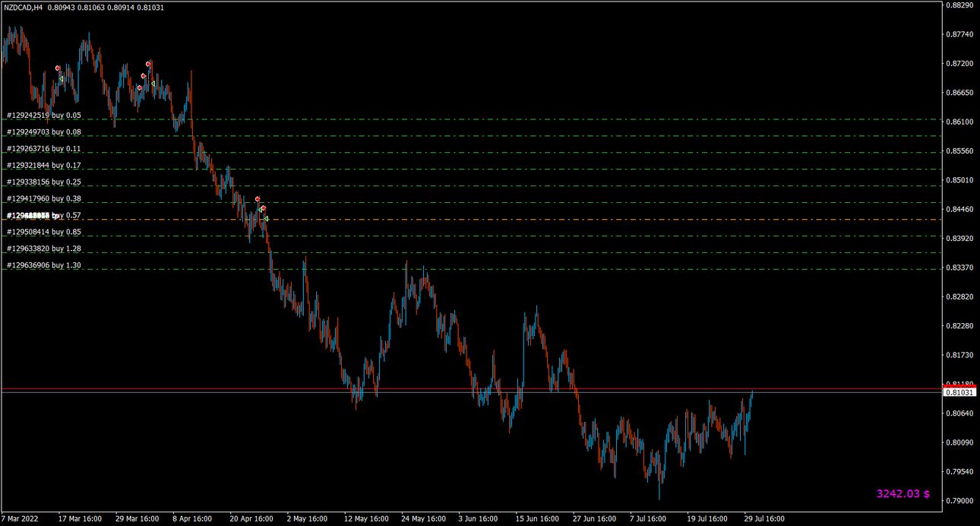This screenshot has width=980, height=526.
Task: Select order #129636906 buy 1.30 label
Action: click(x=44, y=265)
